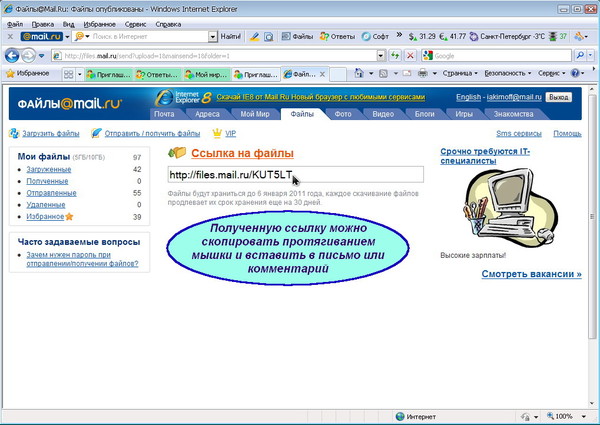Close the active Файл... browser tab
600x425 pixels.
[322, 74]
